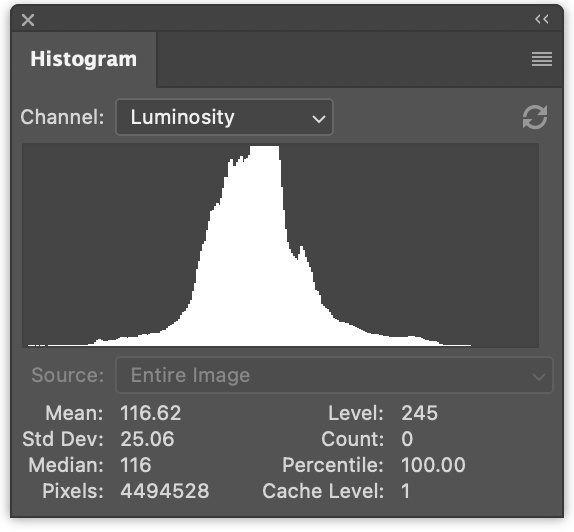Select the Pixels value 4494528

[x=165, y=491]
